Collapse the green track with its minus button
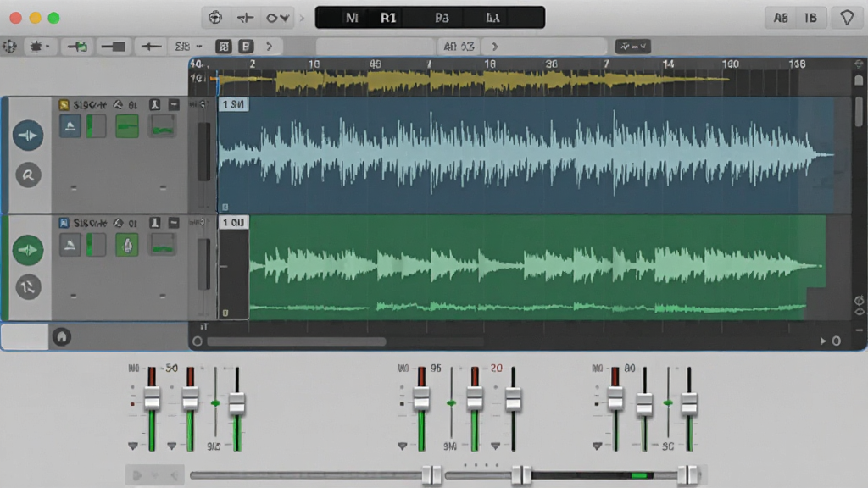 [x=174, y=223]
